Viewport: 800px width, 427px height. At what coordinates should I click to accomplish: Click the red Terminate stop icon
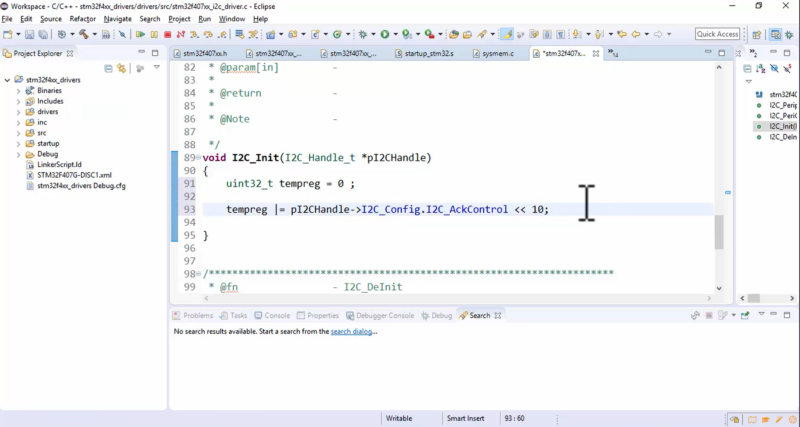coord(167,34)
